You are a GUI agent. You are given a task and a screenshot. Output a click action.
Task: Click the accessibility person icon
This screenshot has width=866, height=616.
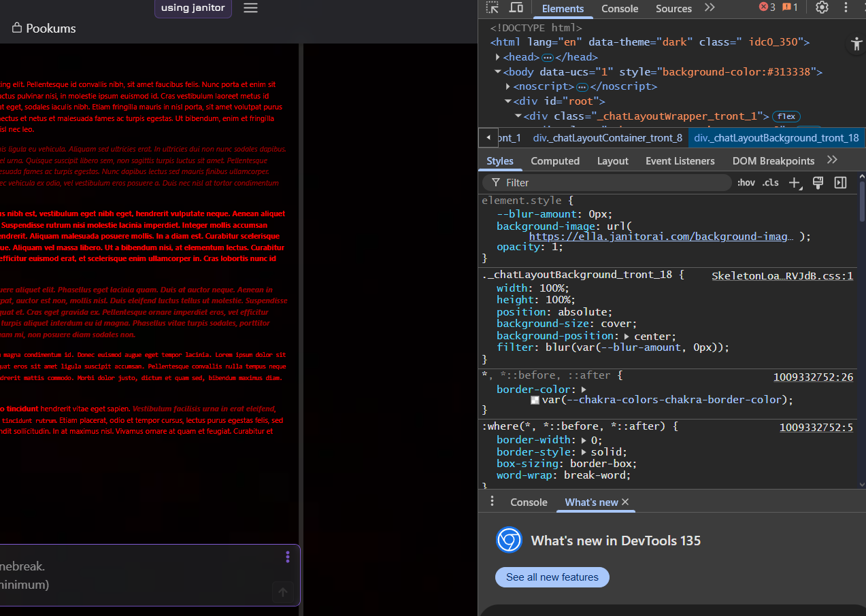coord(856,44)
